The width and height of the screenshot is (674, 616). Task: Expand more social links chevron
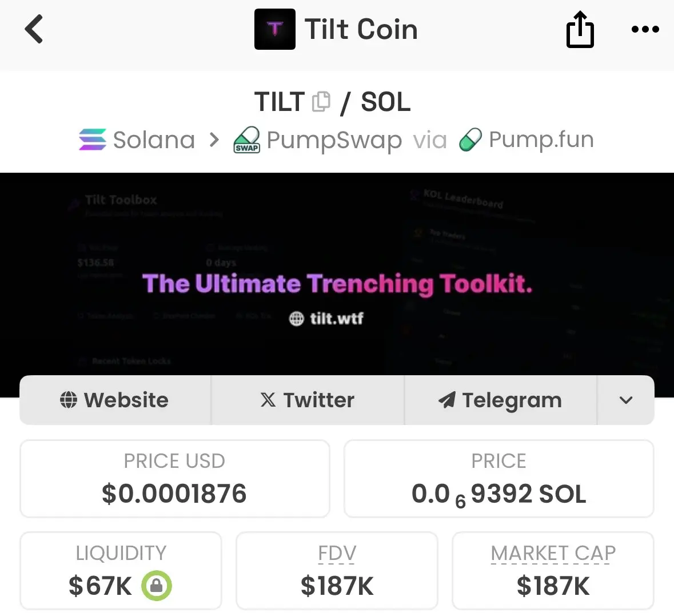626,400
